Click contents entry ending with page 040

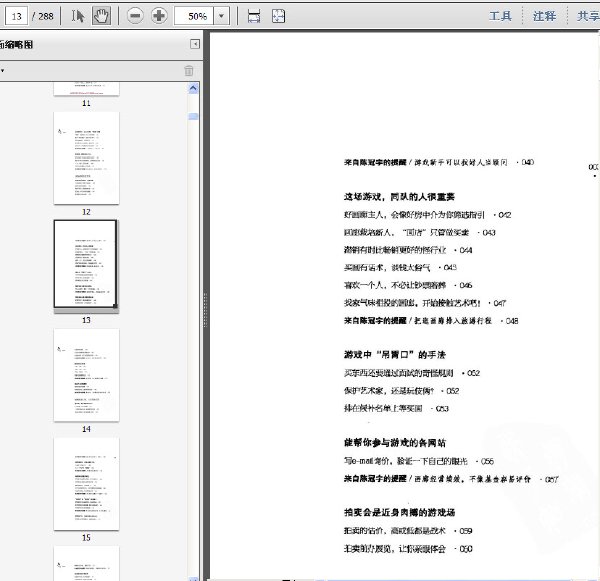pos(439,162)
